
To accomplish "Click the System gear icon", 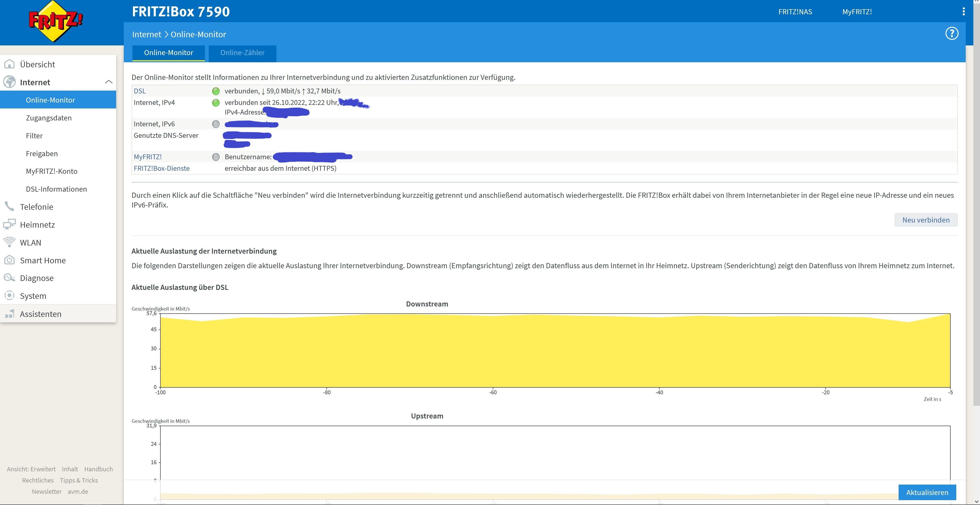I will (9, 295).
